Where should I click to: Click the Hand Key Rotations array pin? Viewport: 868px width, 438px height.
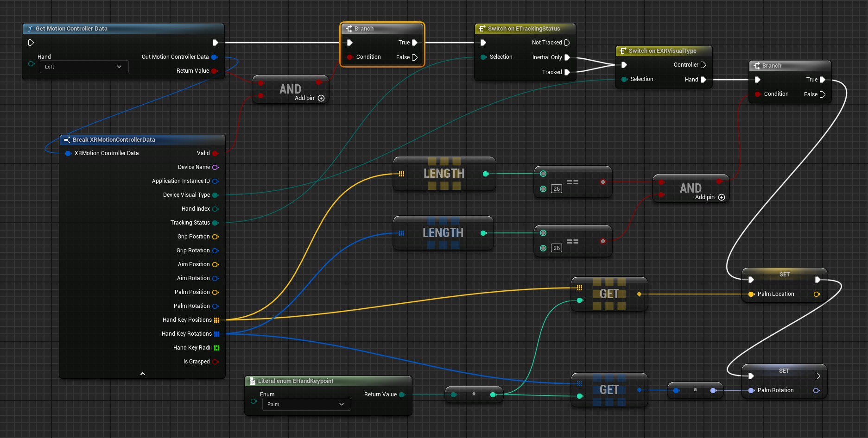tap(216, 333)
